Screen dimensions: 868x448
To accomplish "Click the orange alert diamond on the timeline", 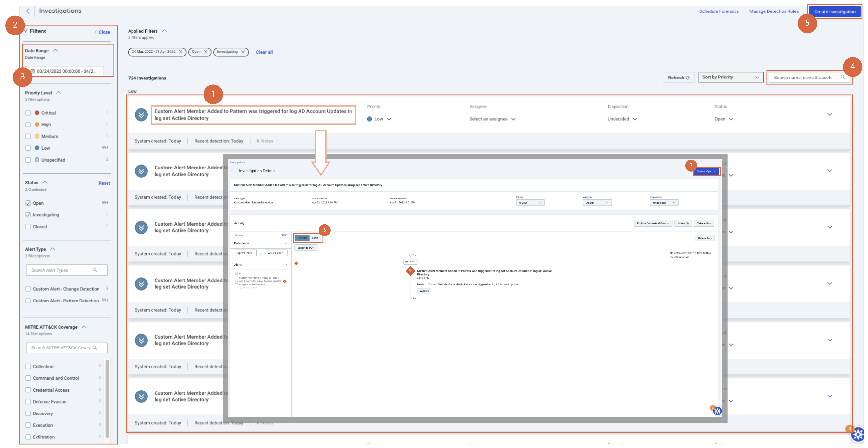I will tap(410, 271).
